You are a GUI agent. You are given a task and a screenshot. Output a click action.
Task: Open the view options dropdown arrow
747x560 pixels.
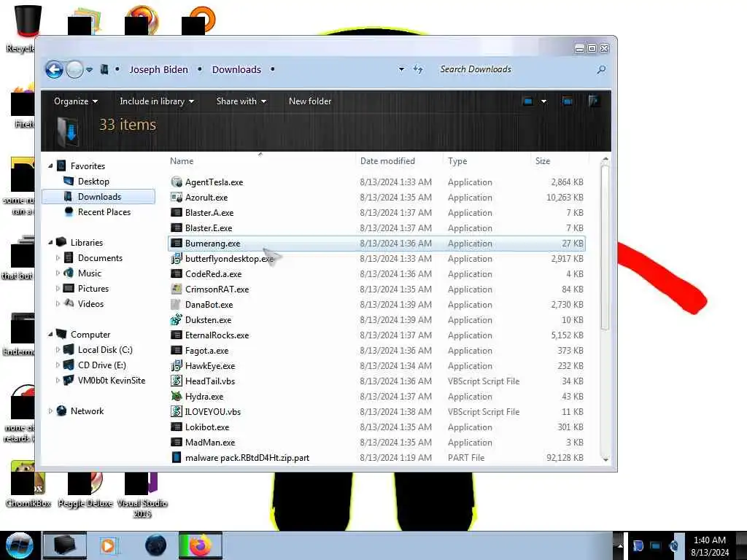click(543, 101)
